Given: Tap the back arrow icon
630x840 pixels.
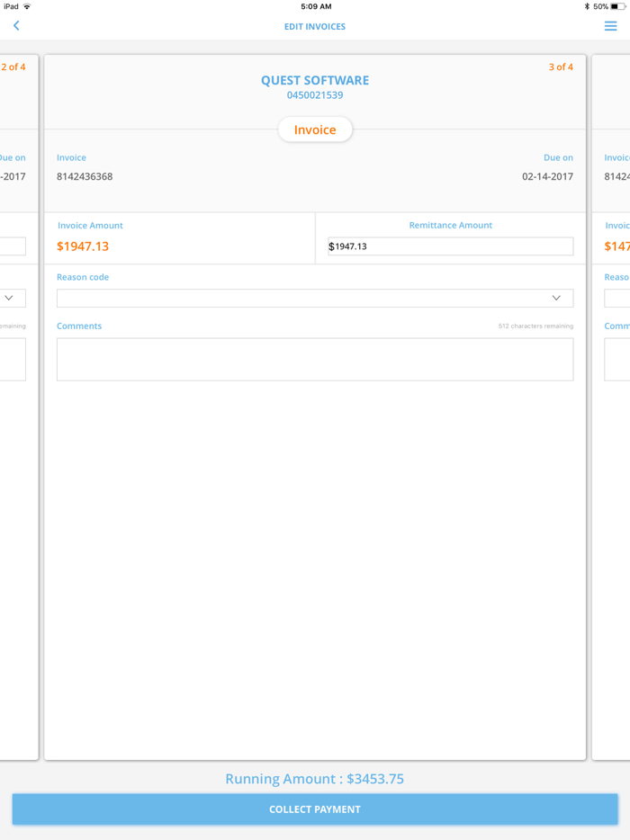Looking at the screenshot, I should click(x=16, y=26).
